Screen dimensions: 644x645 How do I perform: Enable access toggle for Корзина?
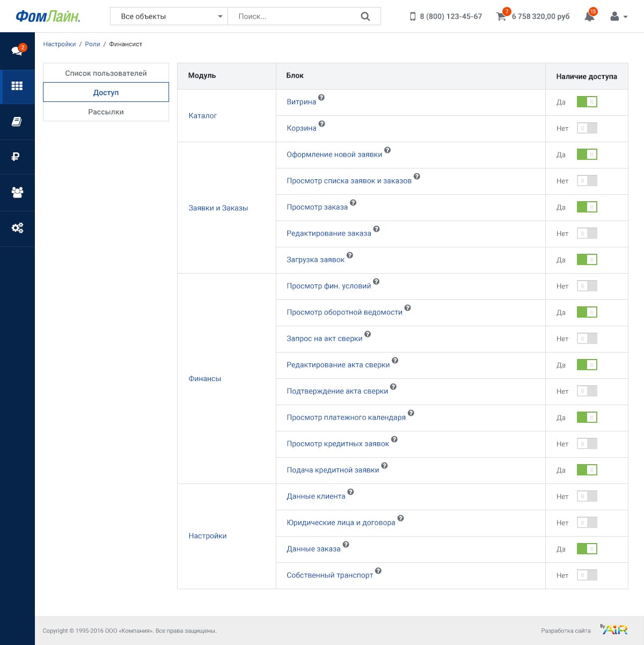coord(587,128)
